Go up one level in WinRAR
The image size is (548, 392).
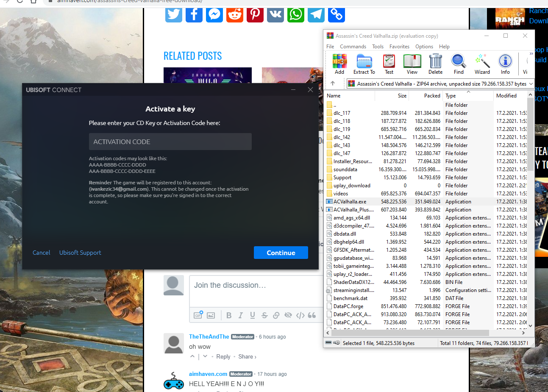click(333, 83)
